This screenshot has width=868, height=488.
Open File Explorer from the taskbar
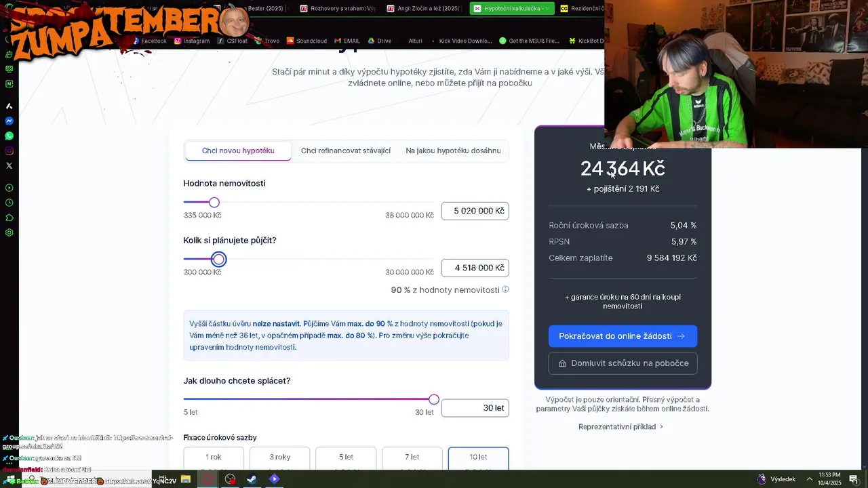click(x=185, y=479)
